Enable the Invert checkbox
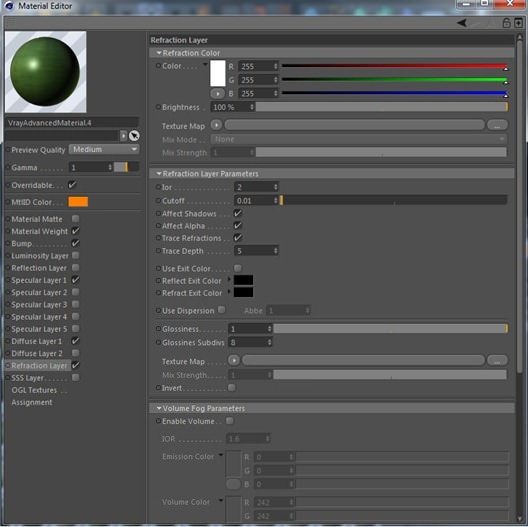Screen dimensions: 528x527 pyautogui.click(x=232, y=388)
